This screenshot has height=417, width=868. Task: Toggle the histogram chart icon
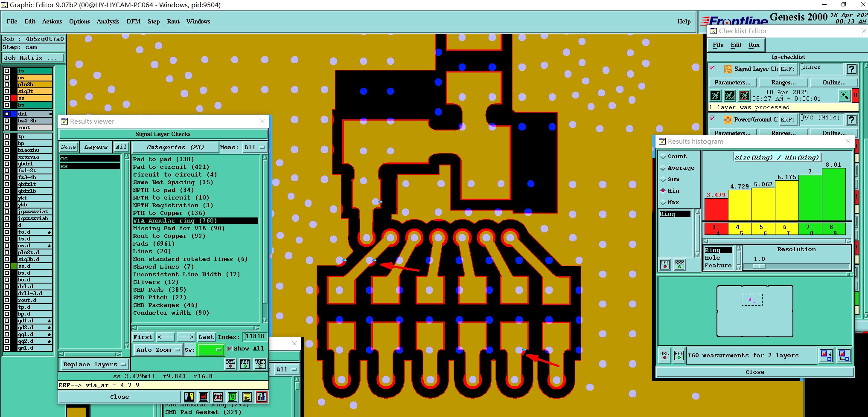pyautogui.click(x=262, y=397)
